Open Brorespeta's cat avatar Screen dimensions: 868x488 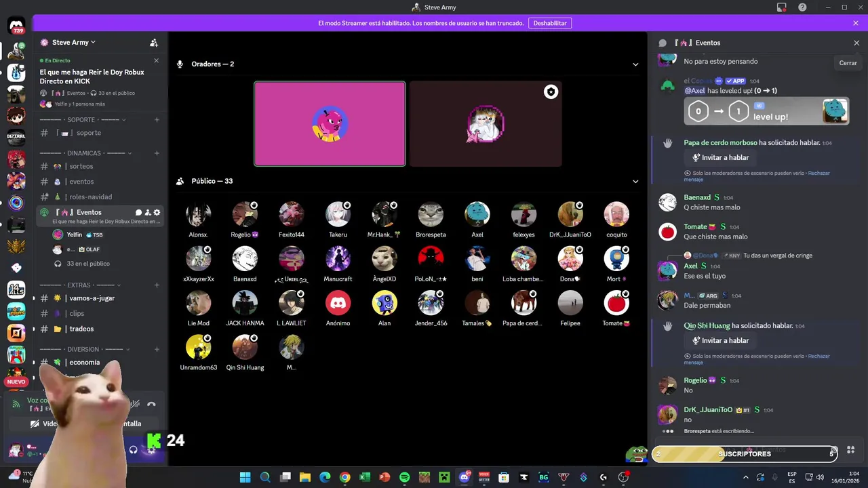[x=431, y=214]
